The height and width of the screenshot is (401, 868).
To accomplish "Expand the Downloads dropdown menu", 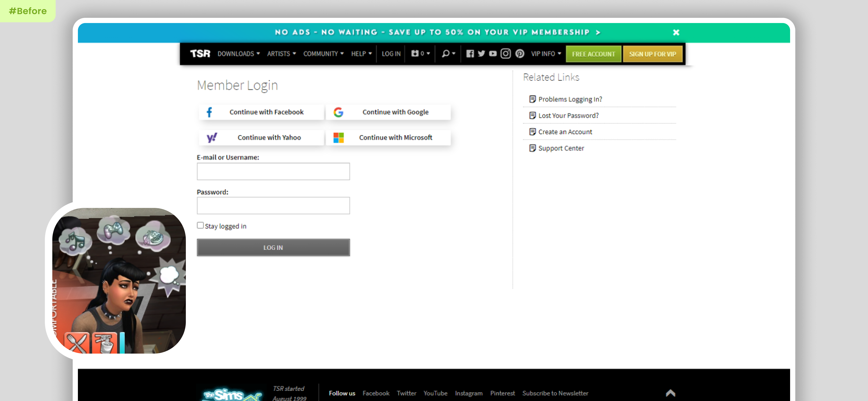I will tap(238, 54).
